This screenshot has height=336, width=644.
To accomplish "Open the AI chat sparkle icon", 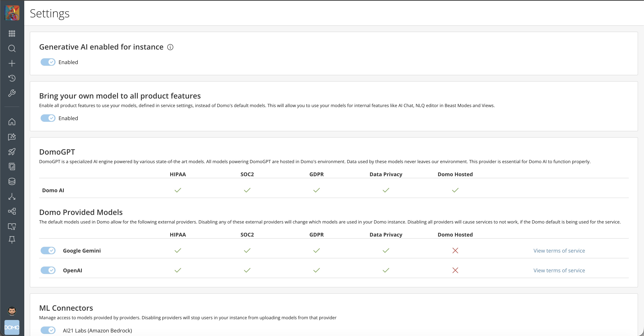I will click(x=12, y=137).
